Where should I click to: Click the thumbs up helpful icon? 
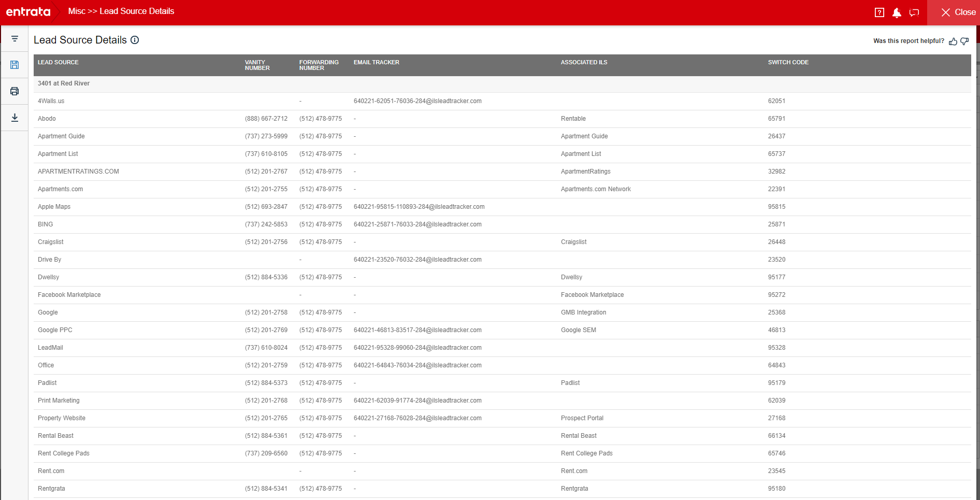pos(953,41)
